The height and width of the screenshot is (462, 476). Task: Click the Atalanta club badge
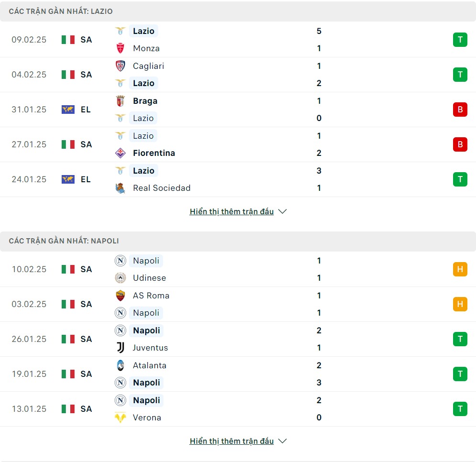pyautogui.click(x=120, y=365)
